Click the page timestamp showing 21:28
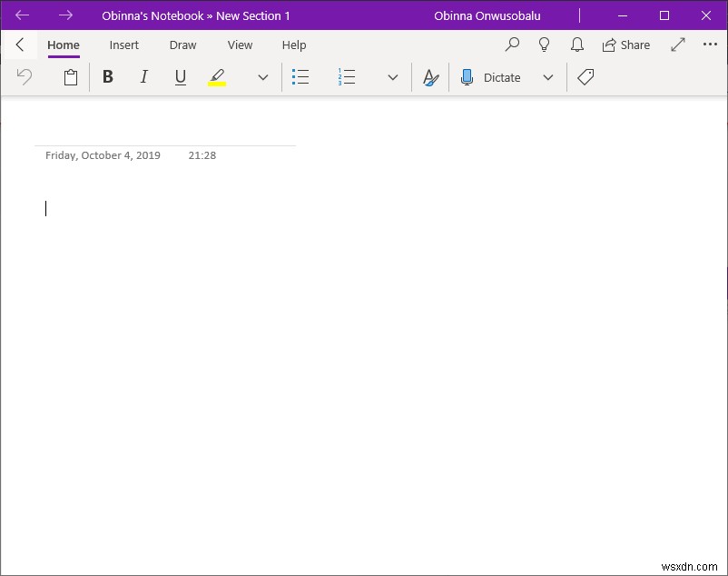The image size is (728, 576). point(202,154)
